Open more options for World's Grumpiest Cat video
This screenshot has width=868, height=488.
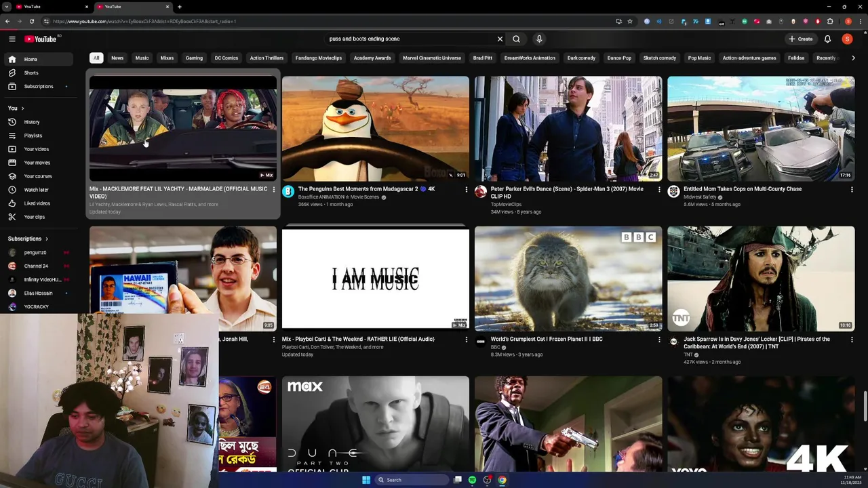(x=658, y=340)
